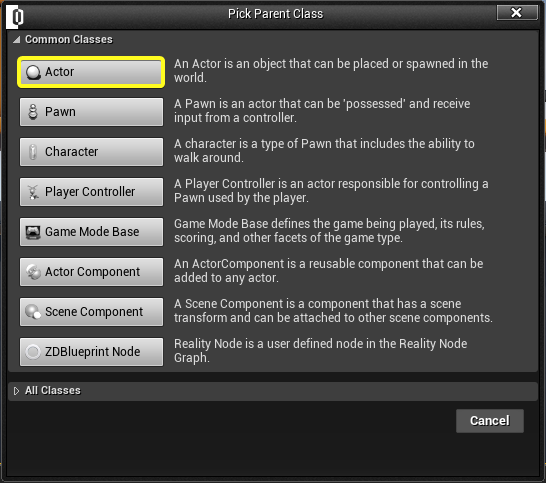Click the Pawn chess-piece icon

coord(33,112)
